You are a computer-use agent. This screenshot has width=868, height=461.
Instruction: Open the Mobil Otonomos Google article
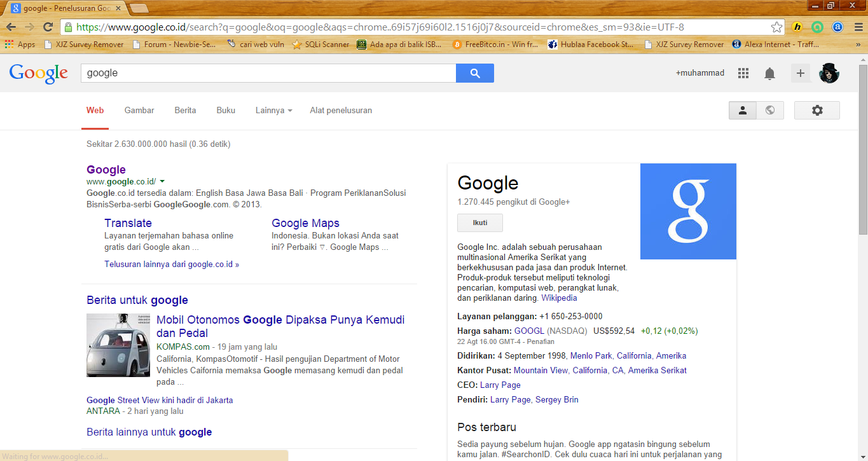pyautogui.click(x=280, y=326)
